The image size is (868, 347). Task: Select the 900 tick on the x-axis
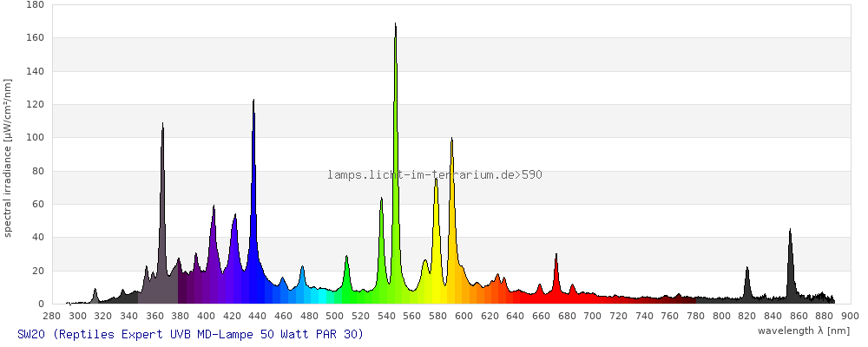point(849,316)
